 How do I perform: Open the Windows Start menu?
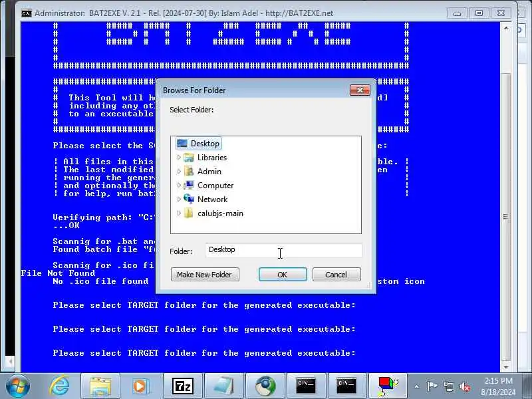18,386
